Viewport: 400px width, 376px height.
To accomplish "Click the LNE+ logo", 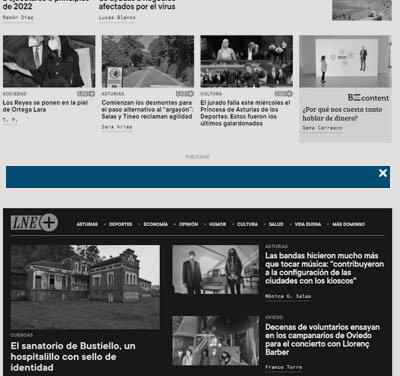I will click(34, 222).
